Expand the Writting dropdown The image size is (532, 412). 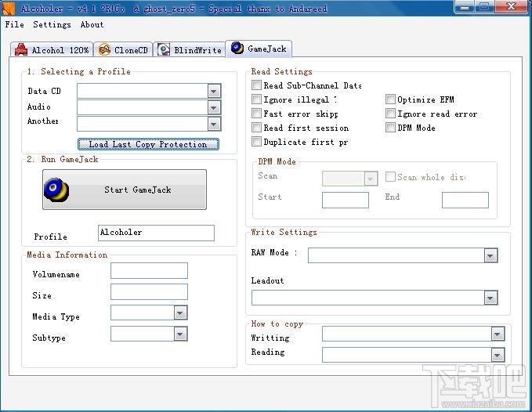tap(498, 334)
